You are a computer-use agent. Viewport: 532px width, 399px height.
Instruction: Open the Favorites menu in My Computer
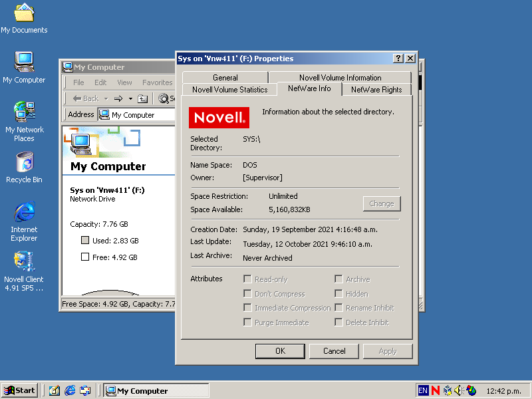pos(158,82)
